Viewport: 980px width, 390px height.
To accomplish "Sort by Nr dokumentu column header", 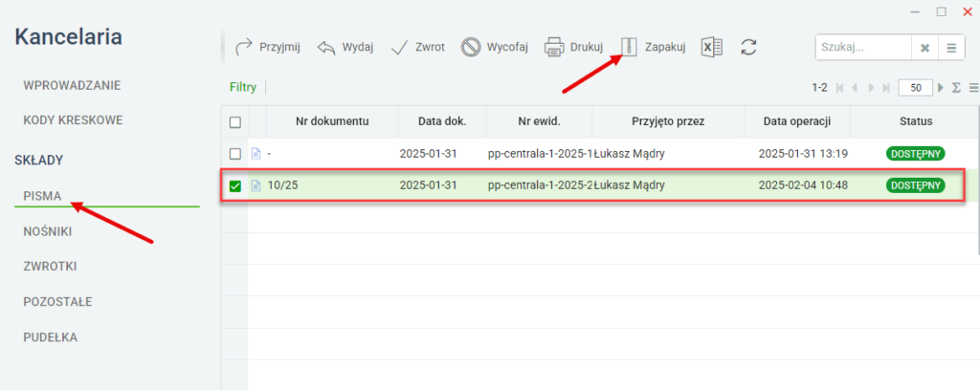I will pyautogui.click(x=332, y=121).
